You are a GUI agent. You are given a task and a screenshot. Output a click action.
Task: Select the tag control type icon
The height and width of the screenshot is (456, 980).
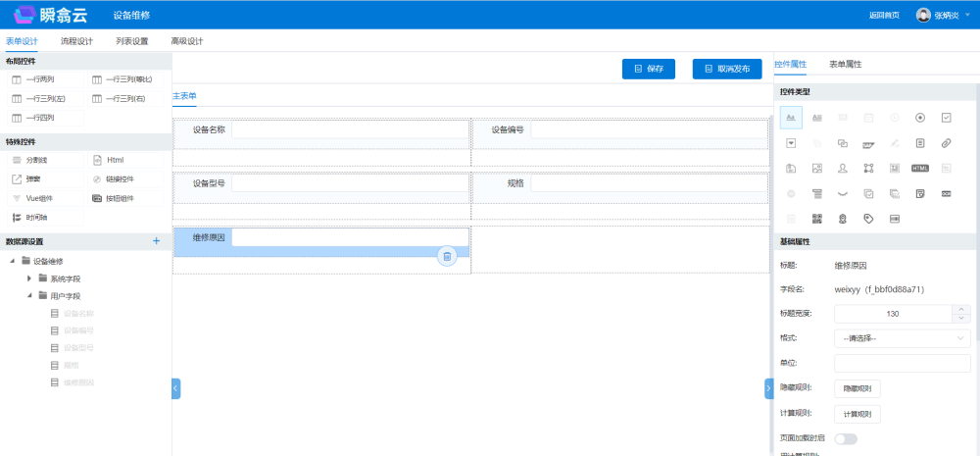(x=868, y=219)
